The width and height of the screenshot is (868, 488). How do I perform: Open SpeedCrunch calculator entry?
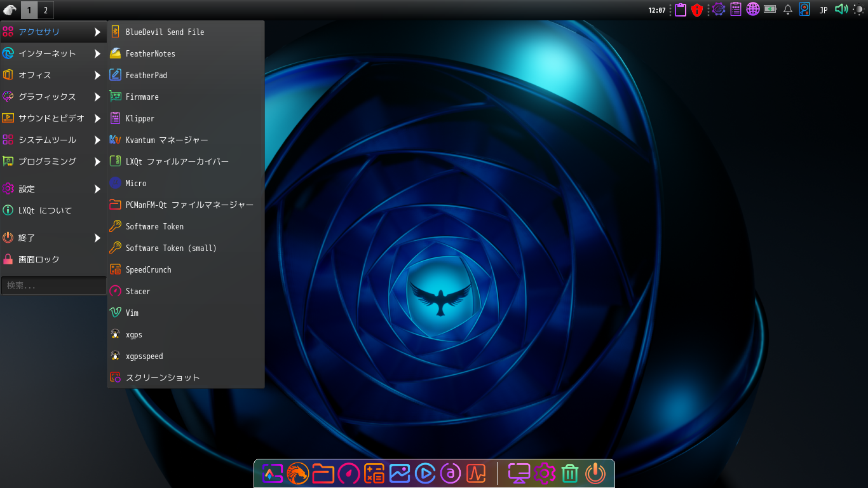click(x=186, y=269)
